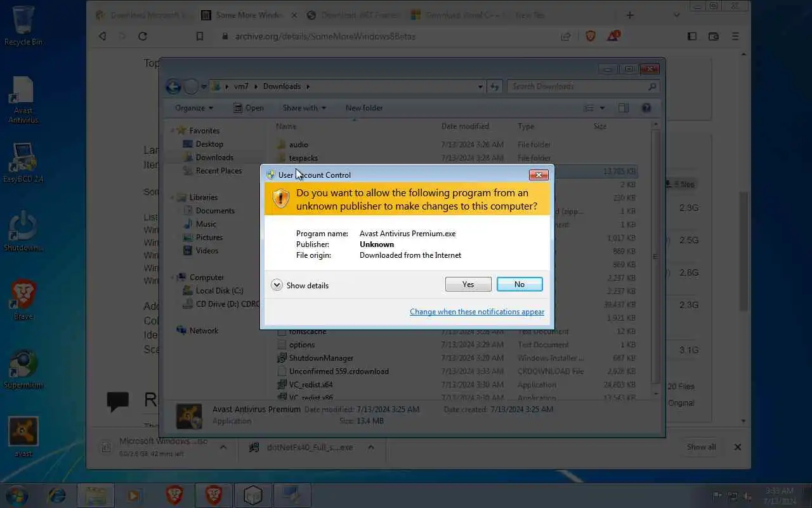The image size is (812, 508).
Task: Open the Windows Start menu
Action: [17, 495]
